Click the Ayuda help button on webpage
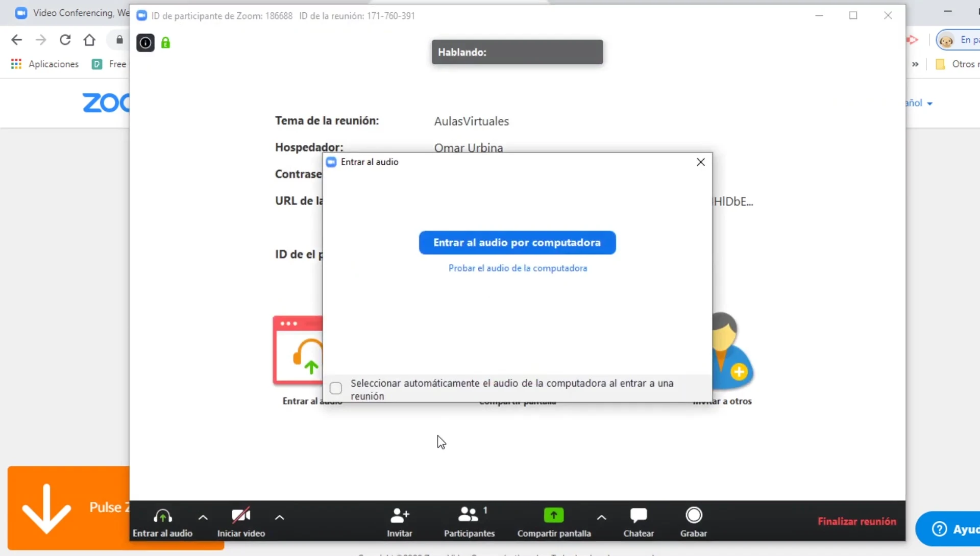This screenshot has width=980, height=556. point(948,529)
